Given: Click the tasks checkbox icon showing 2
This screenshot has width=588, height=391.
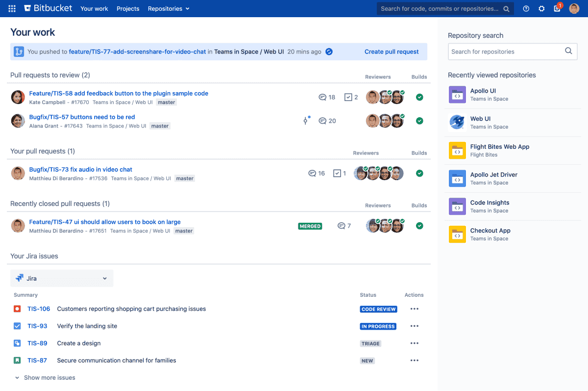Looking at the screenshot, I should [348, 97].
